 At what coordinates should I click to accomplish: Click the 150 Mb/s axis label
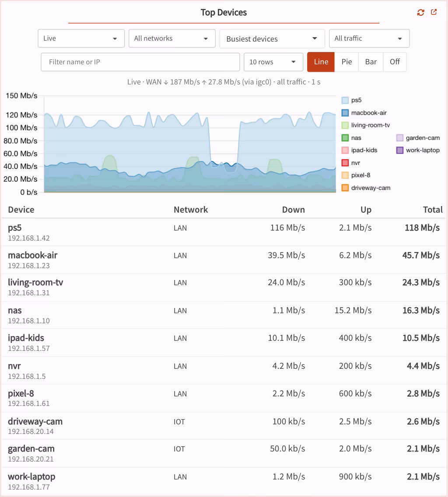tap(21, 96)
